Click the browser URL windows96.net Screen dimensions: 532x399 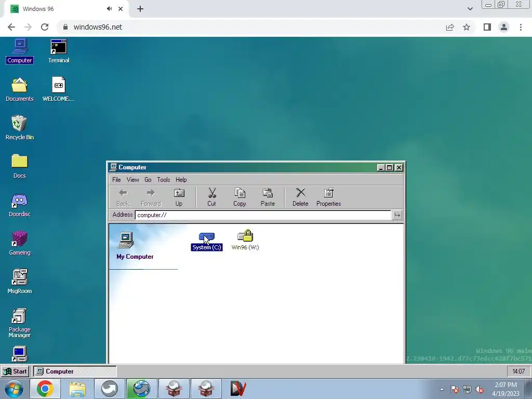pyautogui.click(x=98, y=27)
